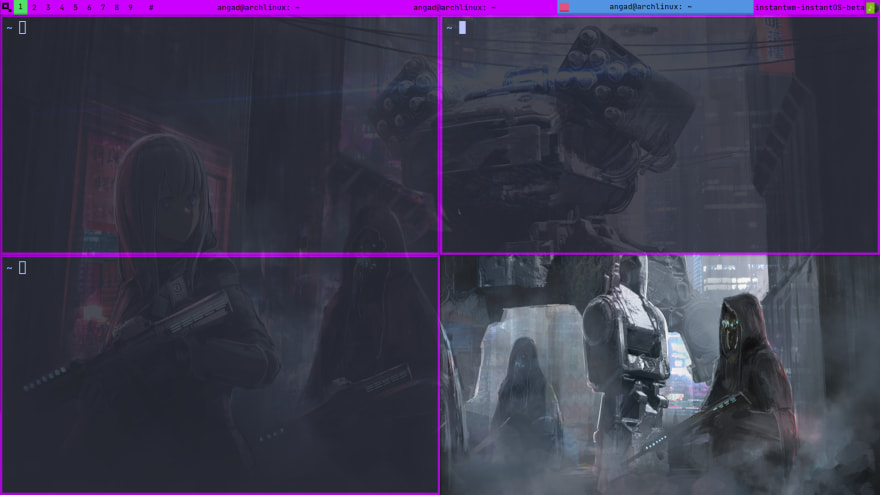Viewport: 880px width, 495px height.
Task: Switch to tag 2
Action: [34, 7]
